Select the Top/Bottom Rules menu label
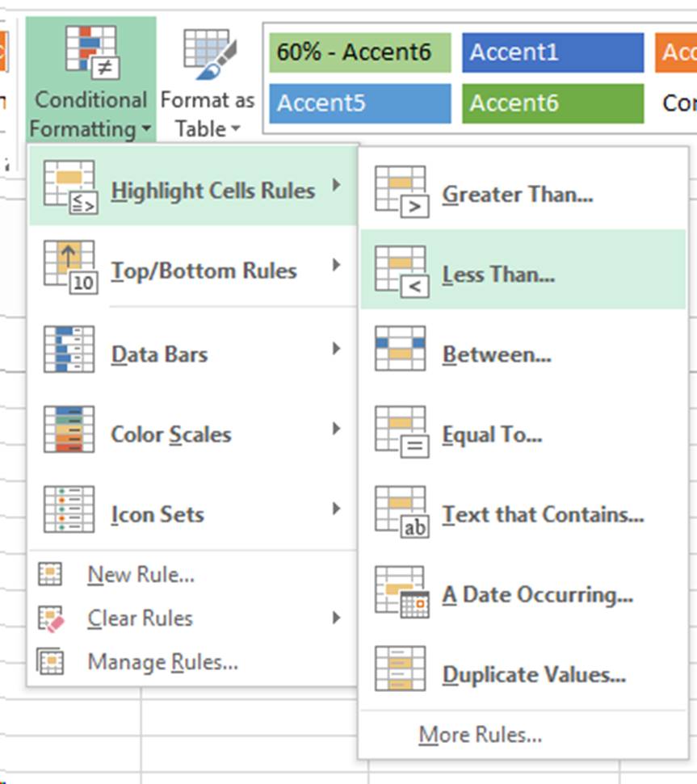Screen dimensions: 697x784 coord(204,271)
